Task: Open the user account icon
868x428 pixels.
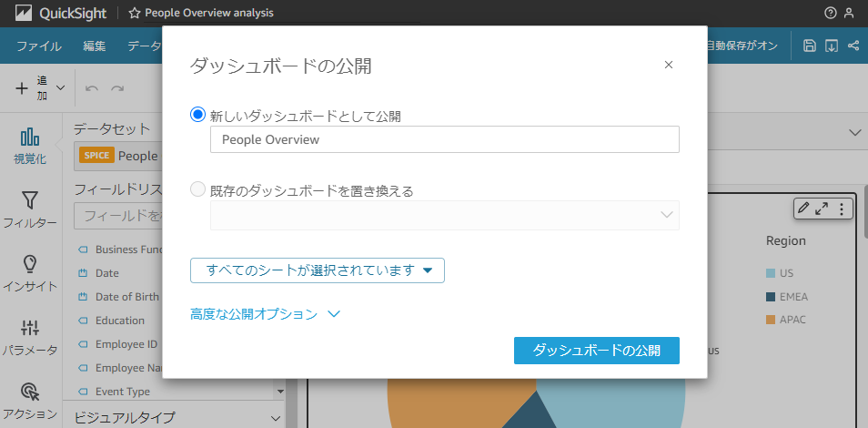Action: point(849,14)
